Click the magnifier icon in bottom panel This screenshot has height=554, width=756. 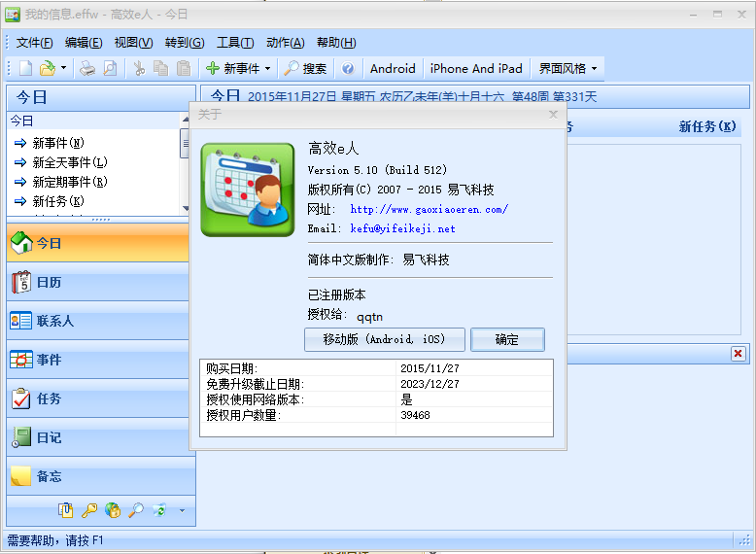tap(136, 509)
